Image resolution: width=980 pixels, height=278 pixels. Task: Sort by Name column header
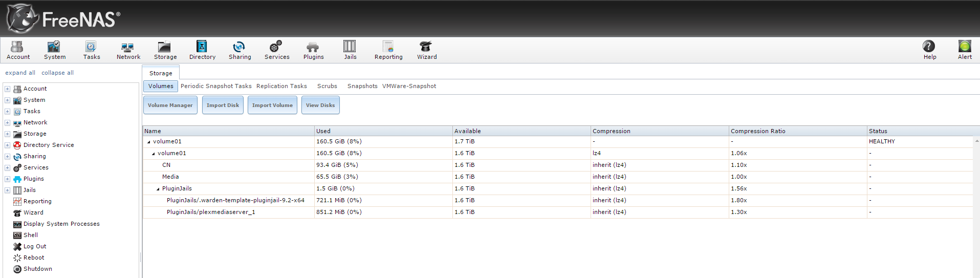(228, 131)
